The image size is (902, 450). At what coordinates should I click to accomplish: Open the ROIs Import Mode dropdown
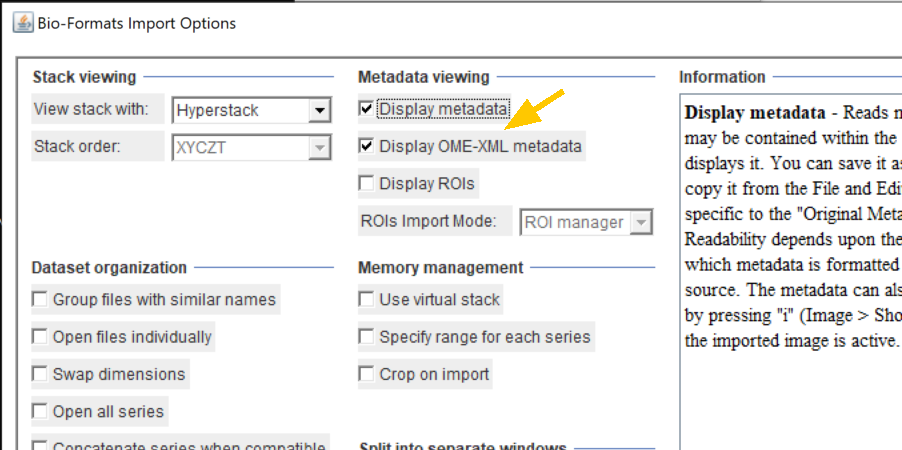(586, 222)
